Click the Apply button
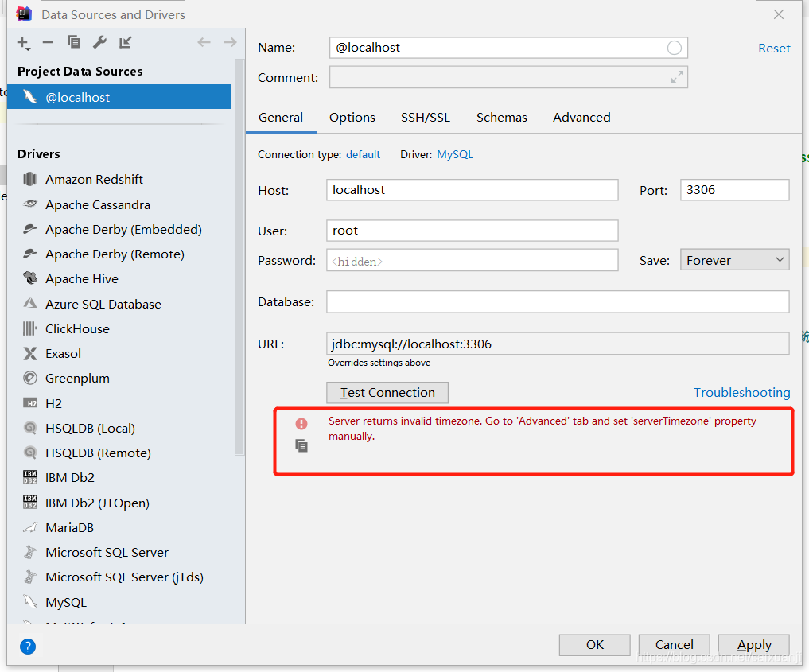The width and height of the screenshot is (809, 672). pos(754,645)
